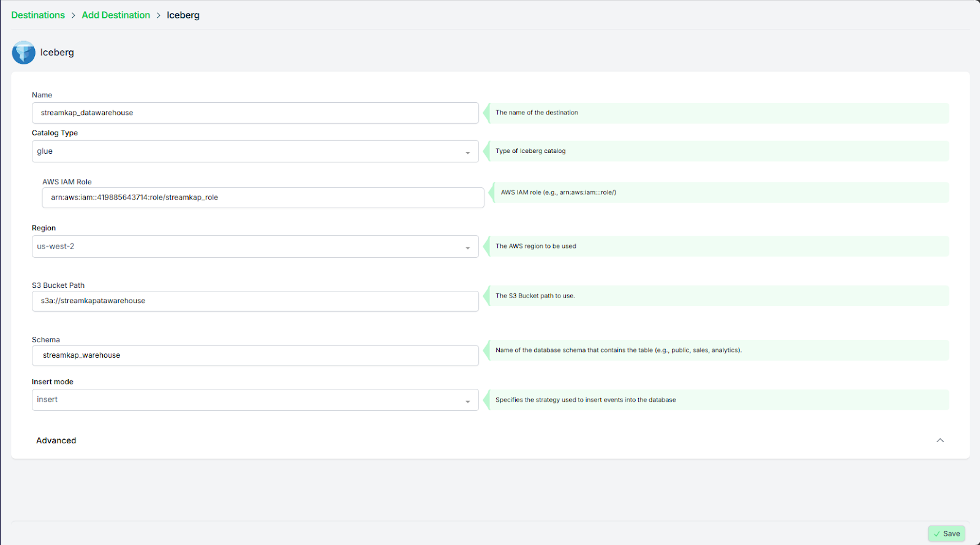The height and width of the screenshot is (545, 980).
Task: Open the Destinations breadcrumb link
Action: click(38, 15)
